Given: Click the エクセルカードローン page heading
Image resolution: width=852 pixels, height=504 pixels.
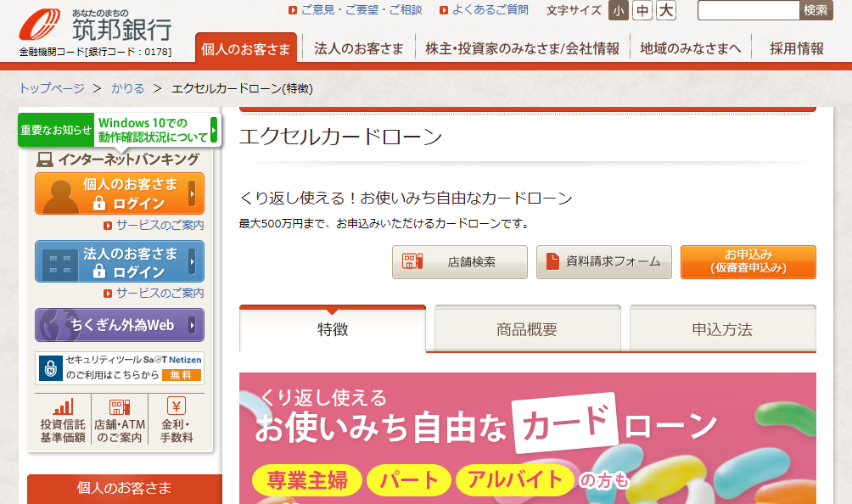Looking at the screenshot, I should 340,137.
